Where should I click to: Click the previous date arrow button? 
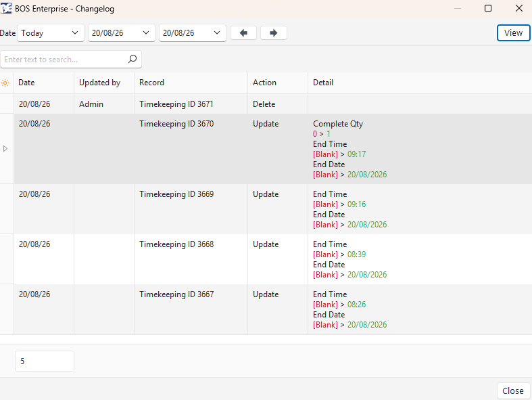point(243,33)
